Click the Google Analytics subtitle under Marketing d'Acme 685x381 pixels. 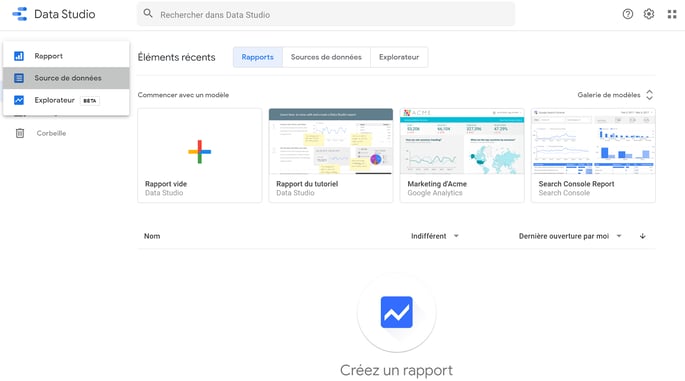(435, 193)
